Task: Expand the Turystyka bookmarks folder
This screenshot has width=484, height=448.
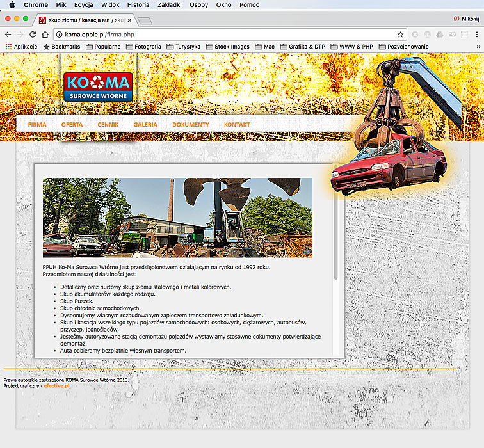Action: click(x=183, y=47)
